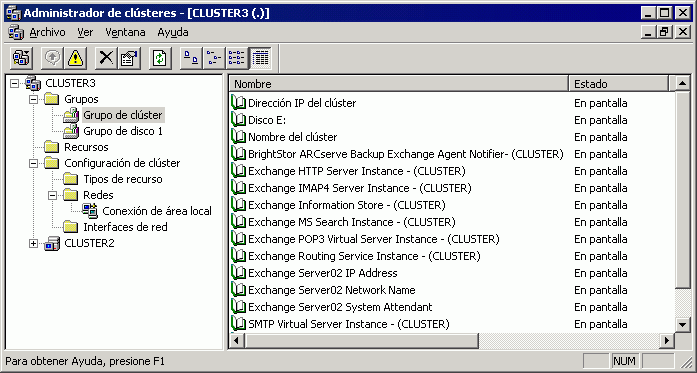This screenshot has width=697, height=373.
Task: Open properties with the toolbar properties icon
Action: (x=129, y=58)
